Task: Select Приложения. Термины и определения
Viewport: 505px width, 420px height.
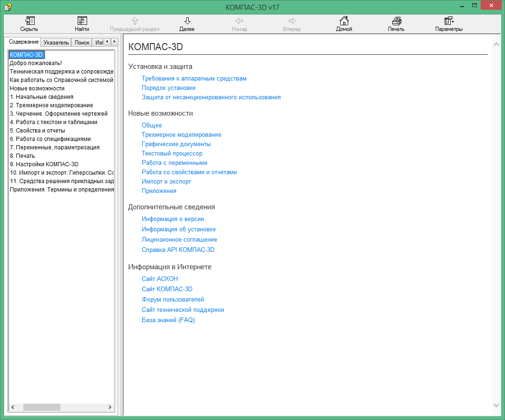Action: click(x=61, y=189)
